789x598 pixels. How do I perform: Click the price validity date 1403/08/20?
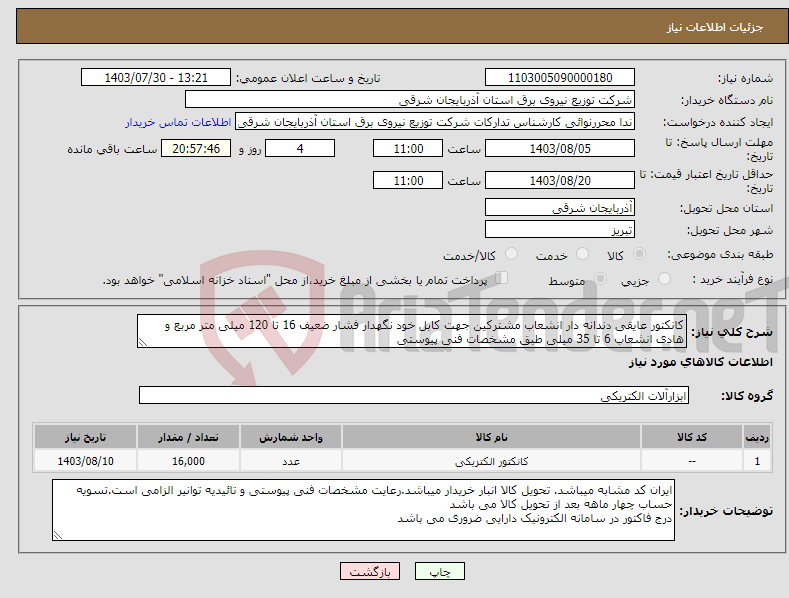pyautogui.click(x=560, y=180)
